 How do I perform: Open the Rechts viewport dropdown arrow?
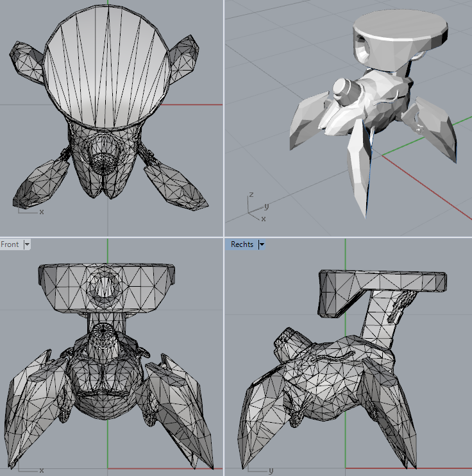[262, 244]
